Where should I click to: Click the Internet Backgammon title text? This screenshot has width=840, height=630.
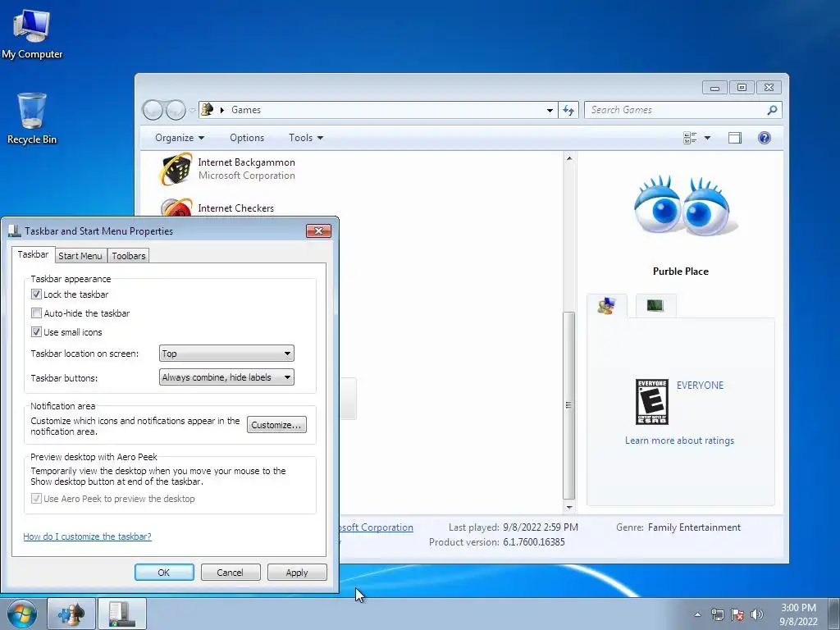[x=246, y=162]
